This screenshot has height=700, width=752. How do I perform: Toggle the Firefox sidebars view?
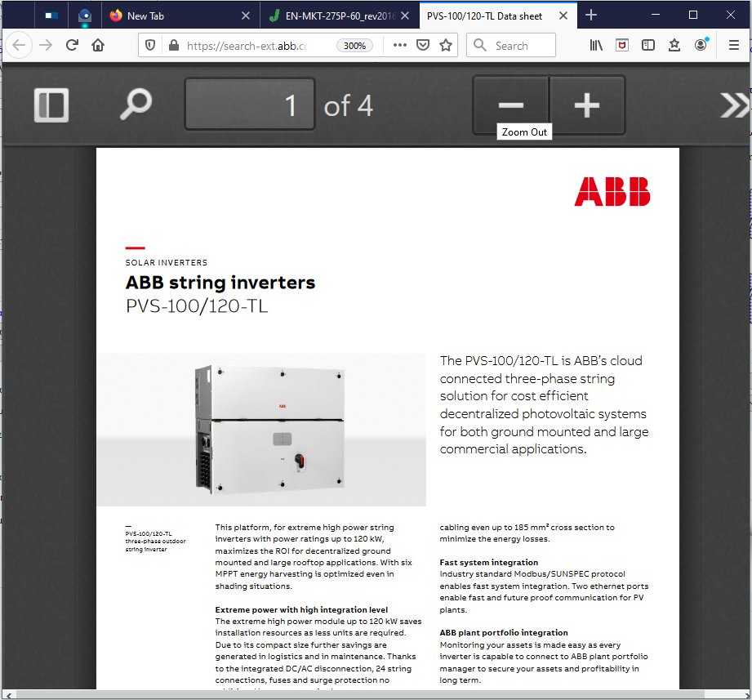coord(647,46)
